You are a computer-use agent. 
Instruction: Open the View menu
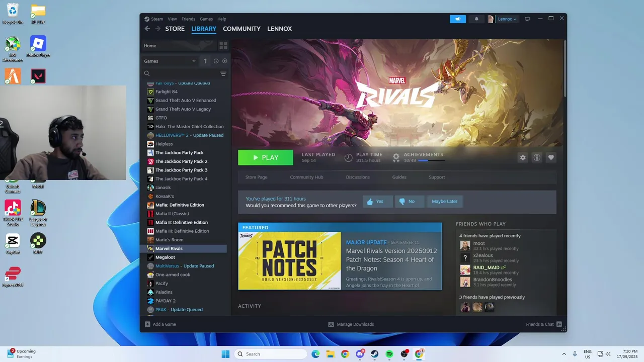click(172, 19)
